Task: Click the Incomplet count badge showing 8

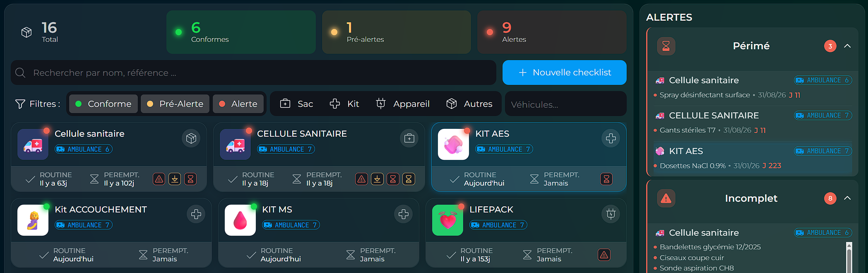Action: point(830,198)
